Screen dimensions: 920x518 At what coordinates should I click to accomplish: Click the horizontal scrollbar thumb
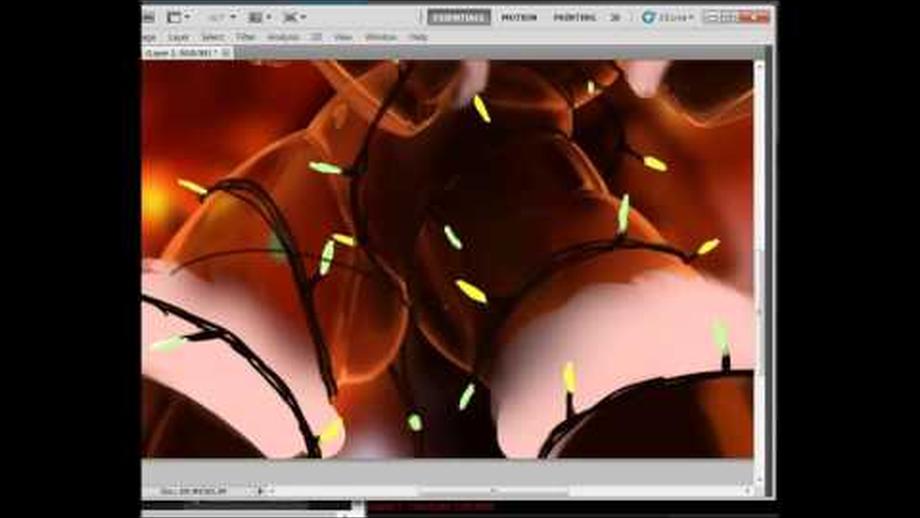coord(493,491)
